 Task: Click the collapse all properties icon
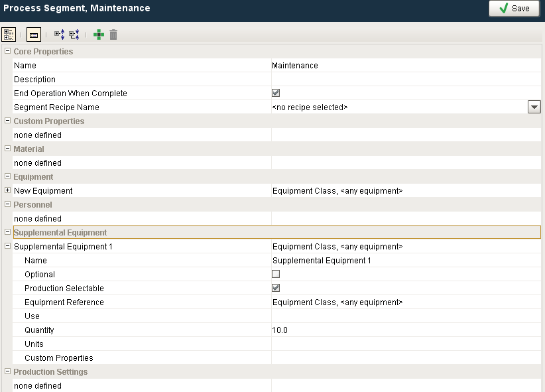tap(74, 34)
